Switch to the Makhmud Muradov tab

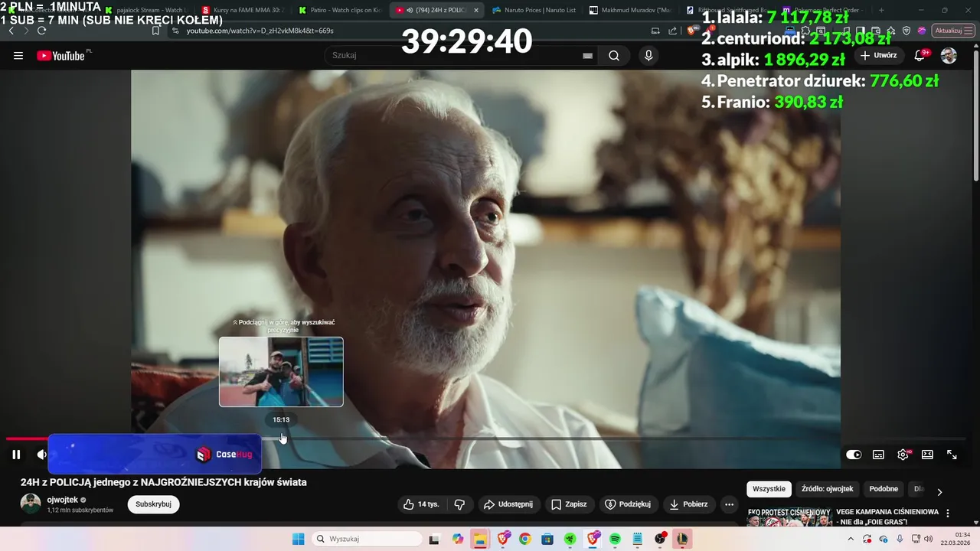(x=631, y=10)
